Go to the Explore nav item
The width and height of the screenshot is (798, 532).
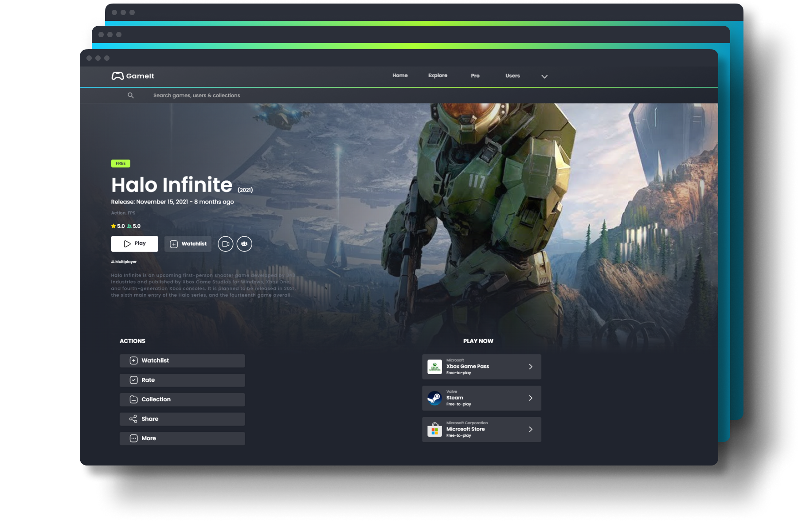[438, 75]
